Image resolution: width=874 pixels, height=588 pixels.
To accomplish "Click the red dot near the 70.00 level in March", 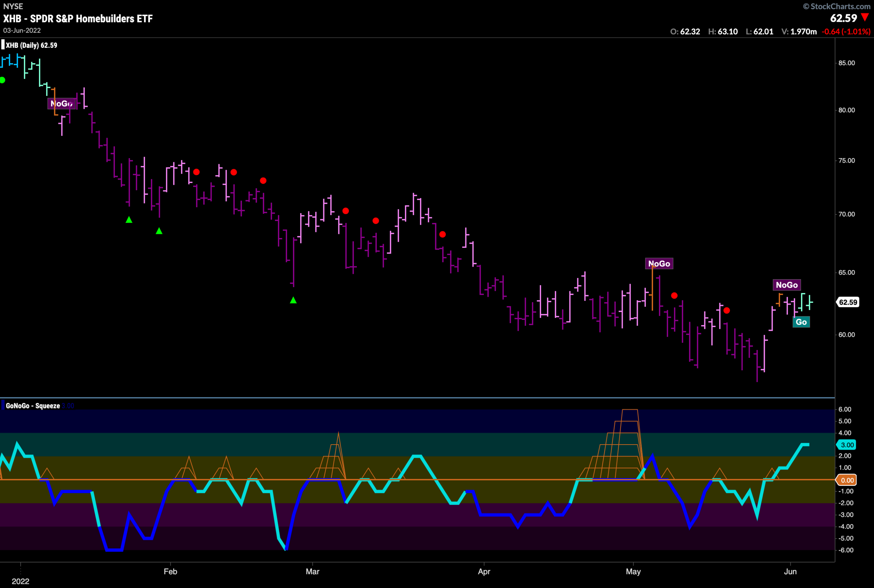I will coord(345,211).
